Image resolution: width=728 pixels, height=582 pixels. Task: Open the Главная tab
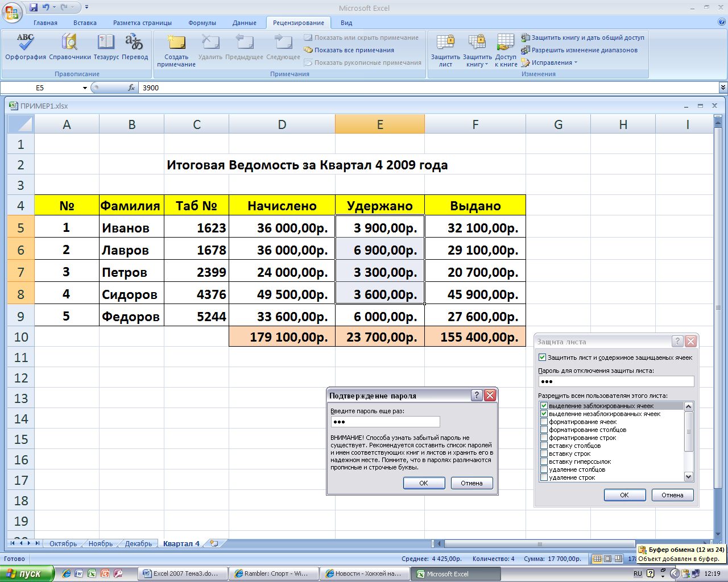coord(45,23)
